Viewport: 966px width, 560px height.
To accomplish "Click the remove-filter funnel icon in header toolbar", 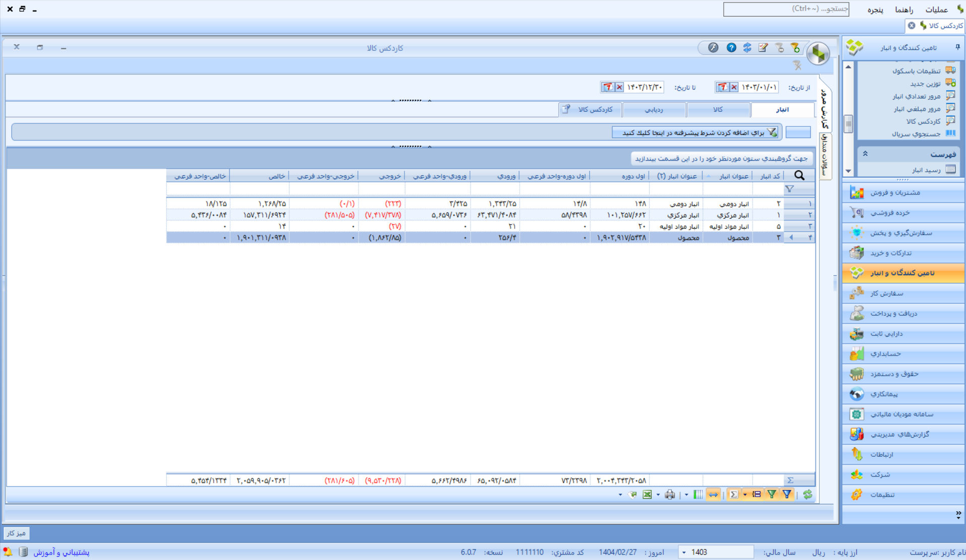I will [x=780, y=48].
